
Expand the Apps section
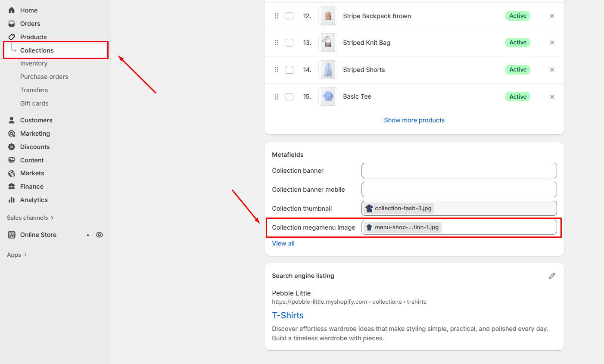pos(17,255)
